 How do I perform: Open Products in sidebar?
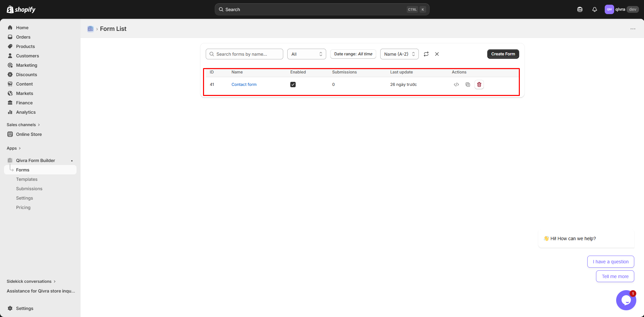point(40,46)
